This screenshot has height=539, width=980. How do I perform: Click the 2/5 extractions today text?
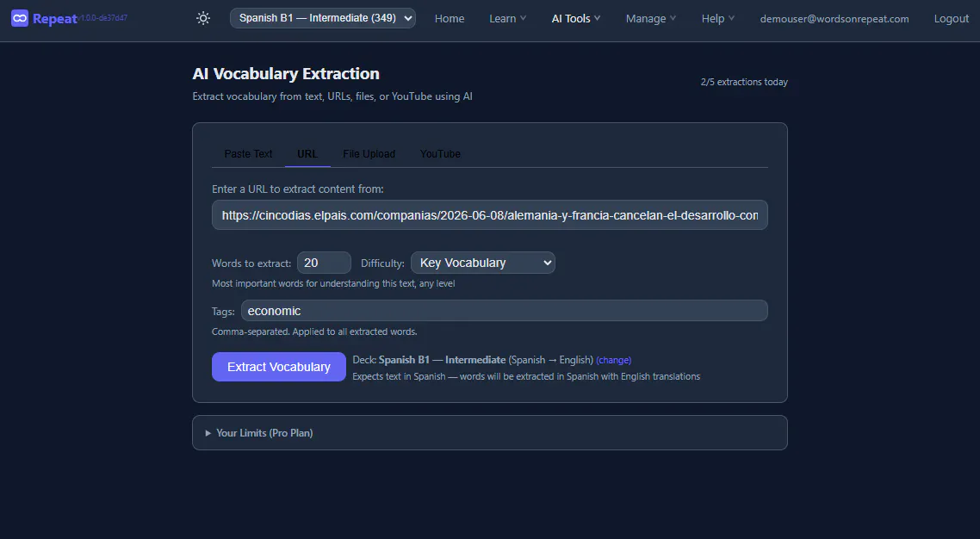pos(744,82)
